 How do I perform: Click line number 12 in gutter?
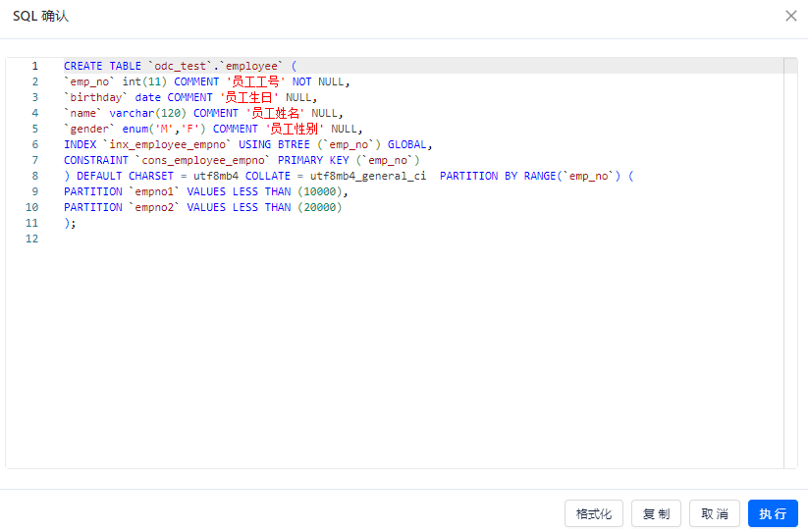(32, 239)
